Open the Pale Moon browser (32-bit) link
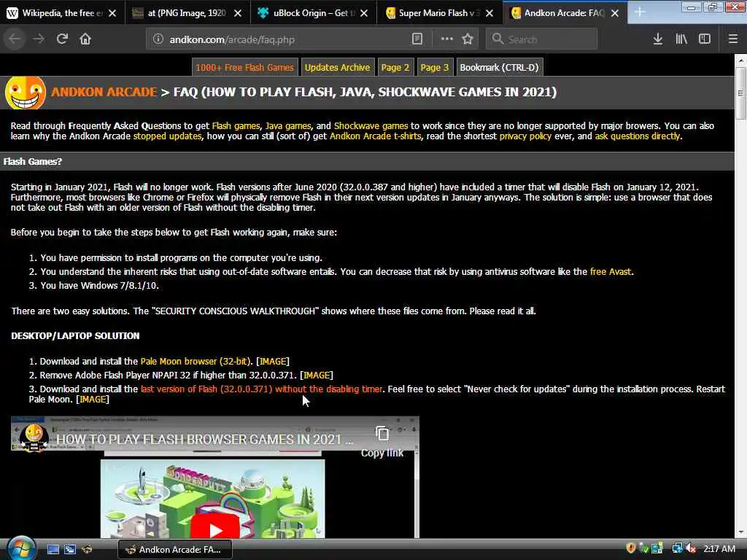This screenshot has width=747, height=560. 196,362
